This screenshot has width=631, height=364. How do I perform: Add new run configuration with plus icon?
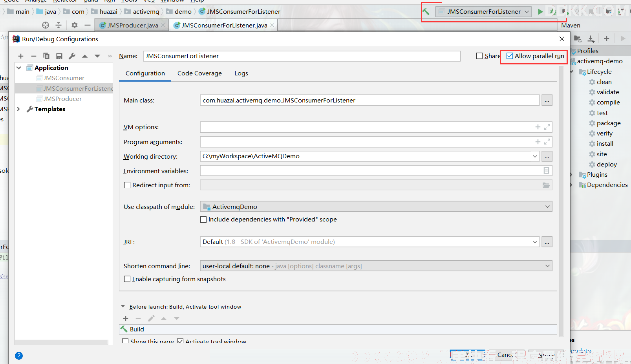click(21, 56)
